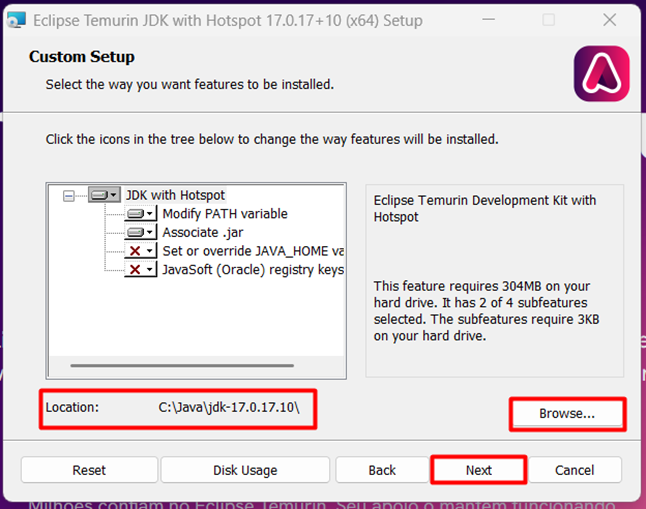Select the Associate .jar feature label
This screenshot has height=509, width=646.
click(x=195, y=232)
